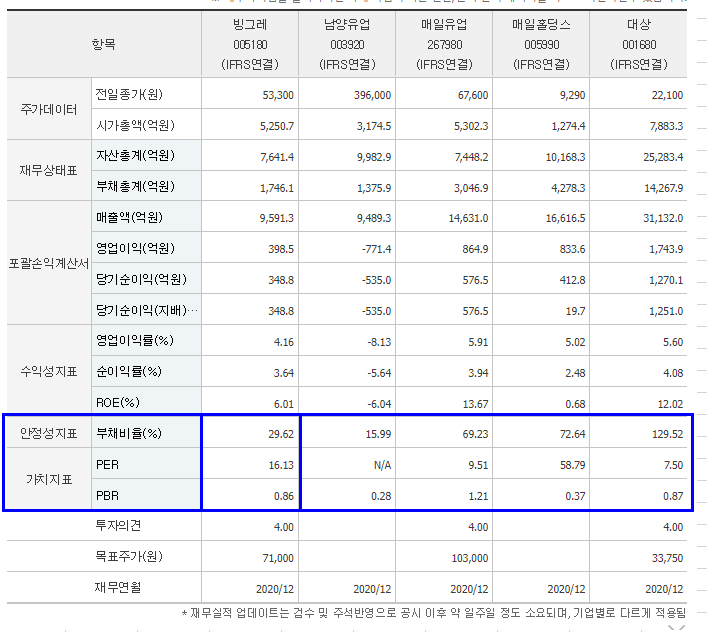Select the truncated 당기순이익(지배) row label

[147, 310]
